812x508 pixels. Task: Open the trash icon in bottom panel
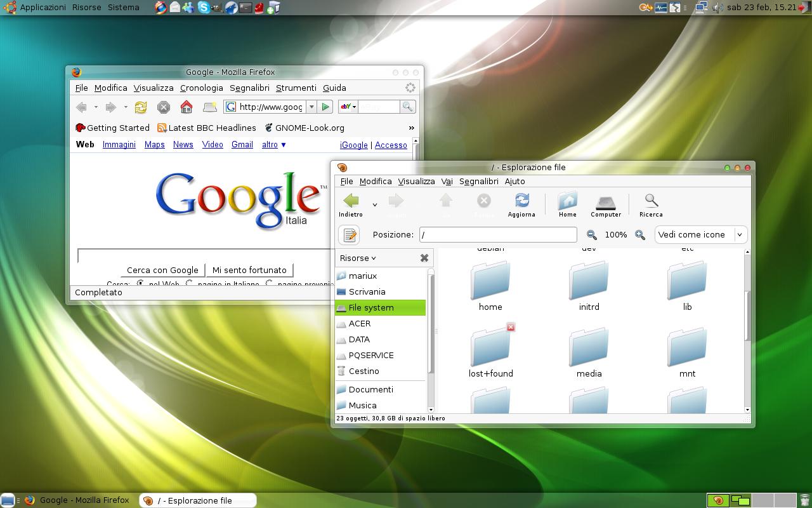click(805, 500)
